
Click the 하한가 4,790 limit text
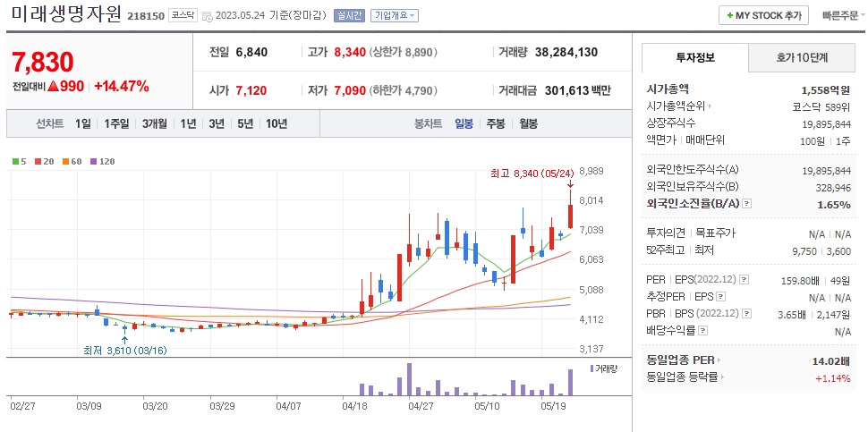coord(404,90)
